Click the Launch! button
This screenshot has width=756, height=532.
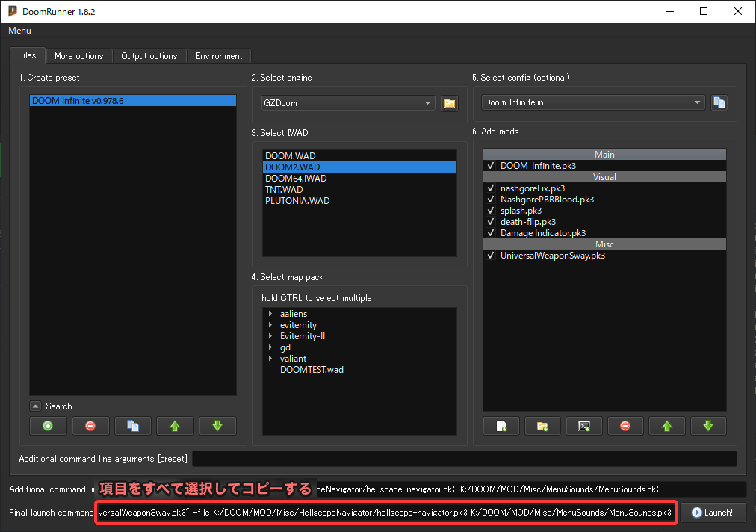(713, 513)
